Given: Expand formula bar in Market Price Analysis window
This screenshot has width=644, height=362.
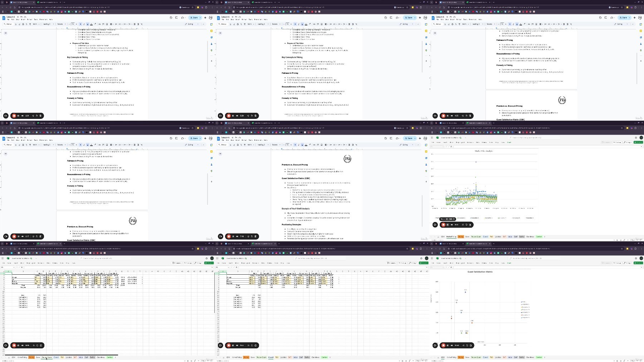Looking at the screenshot, I should [x=641, y=146].
